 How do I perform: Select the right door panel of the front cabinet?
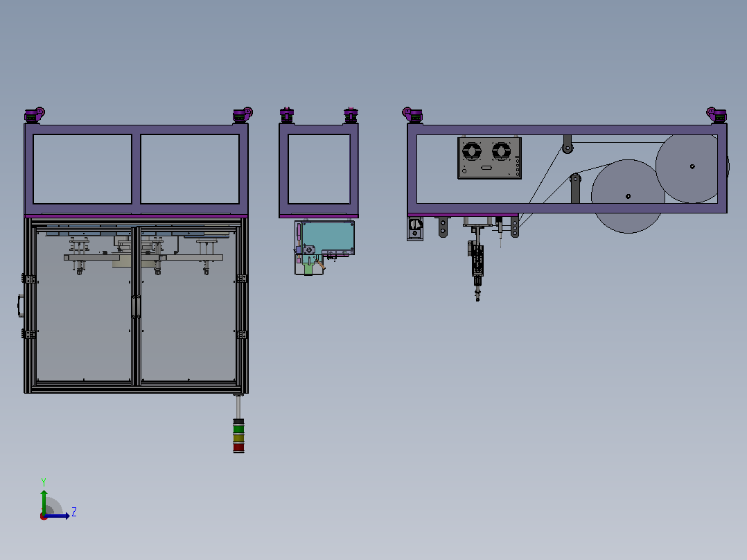click(188, 306)
